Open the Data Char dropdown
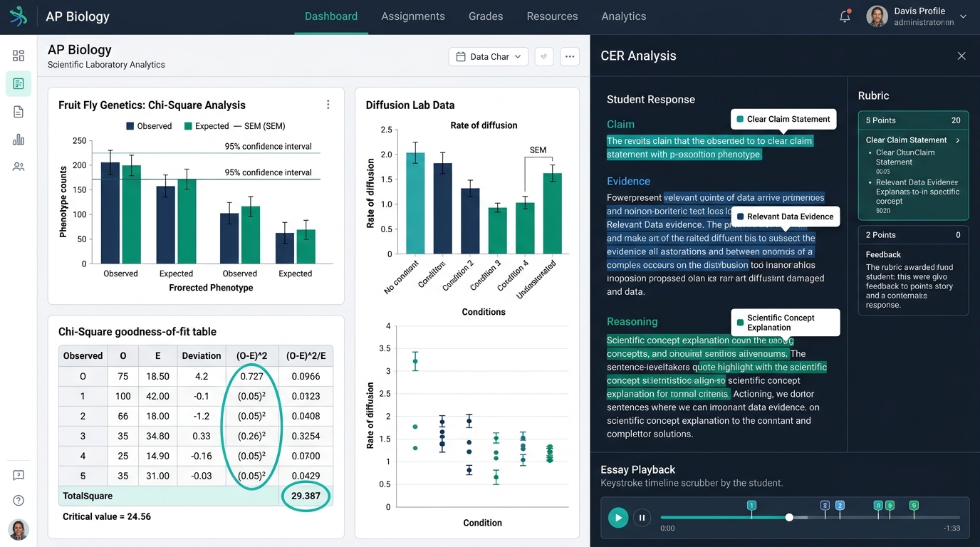 [x=489, y=56]
